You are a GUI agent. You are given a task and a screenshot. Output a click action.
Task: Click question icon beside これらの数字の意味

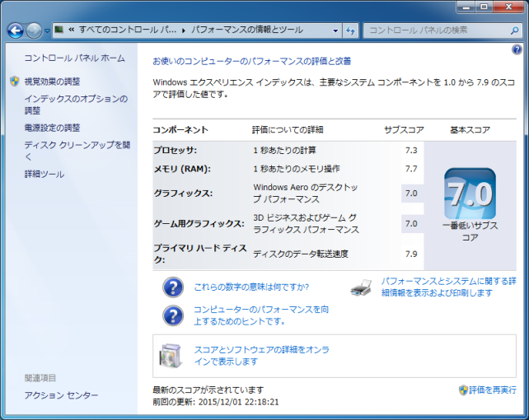click(x=173, y=287)
